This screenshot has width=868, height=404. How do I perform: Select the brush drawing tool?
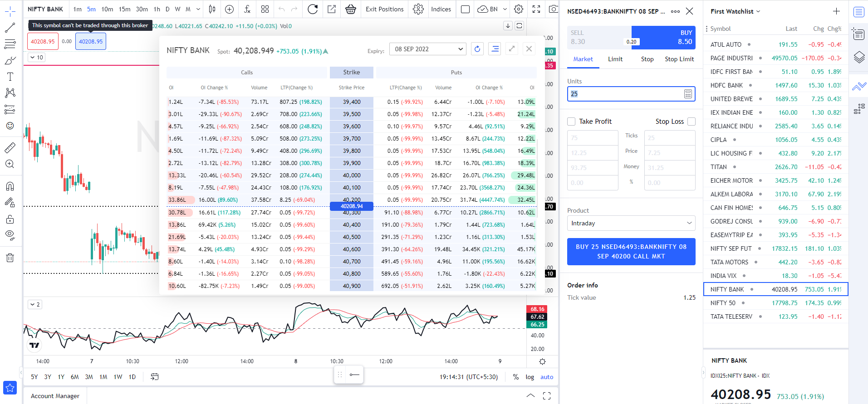click(x=10, y=60)
